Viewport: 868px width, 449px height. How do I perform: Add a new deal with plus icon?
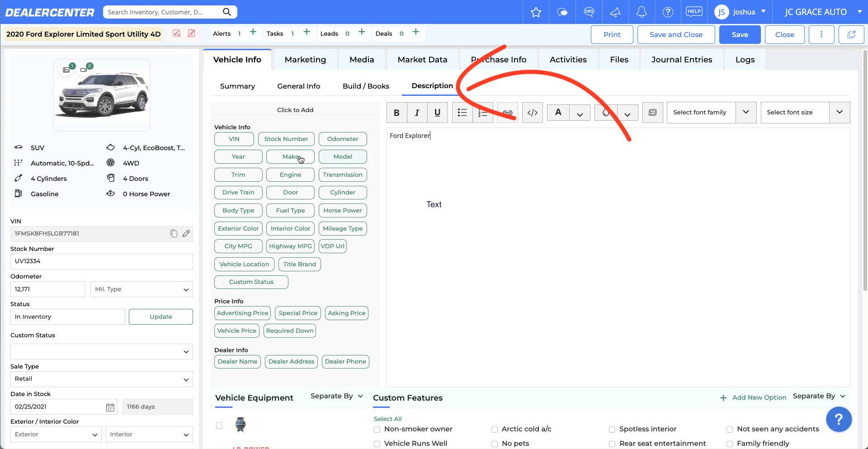pyautogui.click(x=416, y=32)
